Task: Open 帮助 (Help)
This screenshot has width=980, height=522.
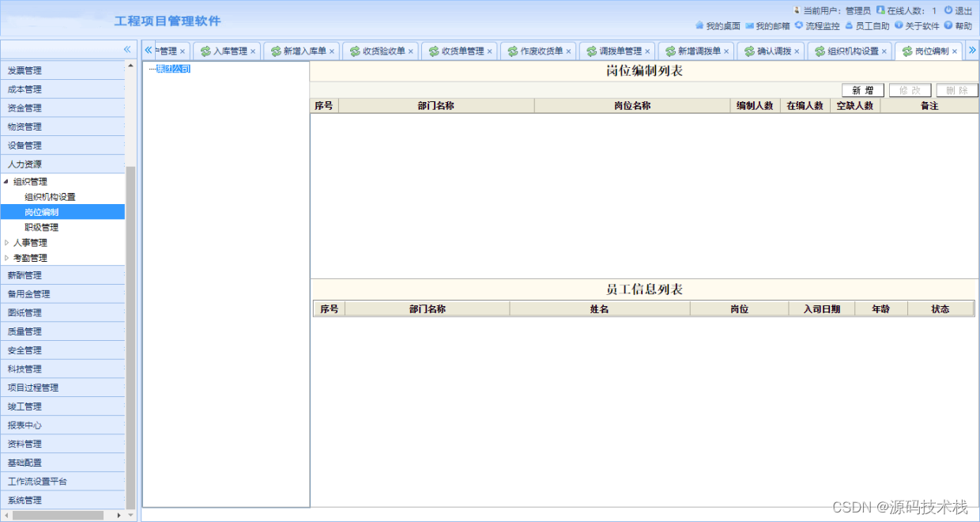Action: [x=963, y=26]
